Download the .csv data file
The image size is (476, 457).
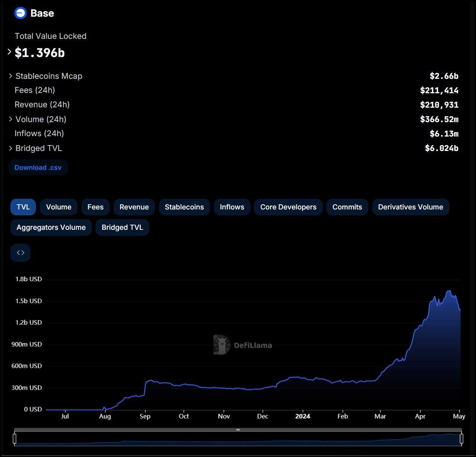click(x=38, y=168)
